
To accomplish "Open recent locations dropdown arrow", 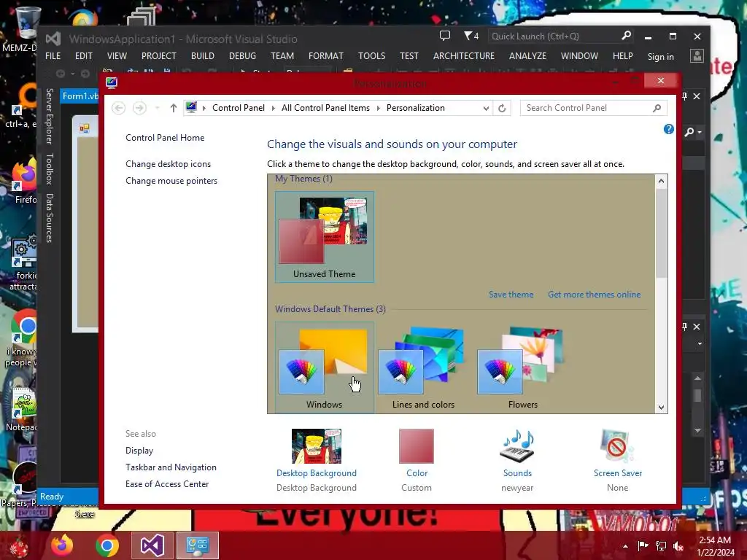I will (x=158, y=108).
